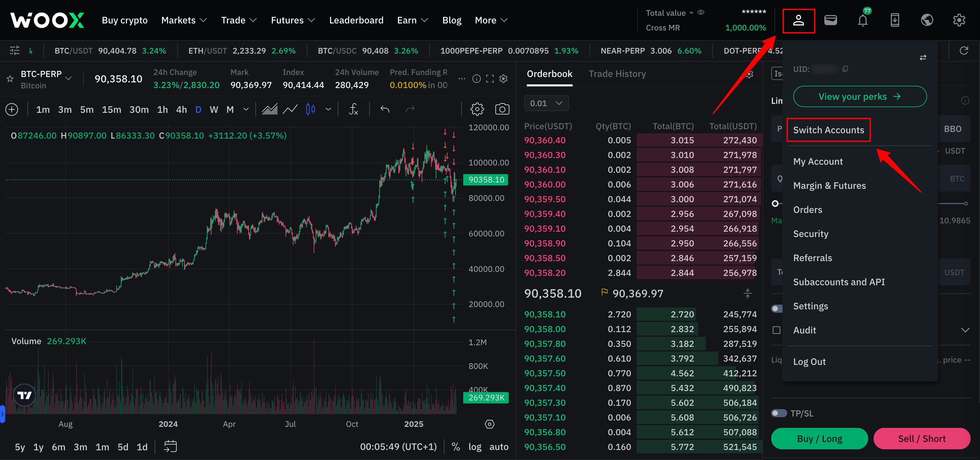Click go-to-date calendar icon

click(170, 446)
